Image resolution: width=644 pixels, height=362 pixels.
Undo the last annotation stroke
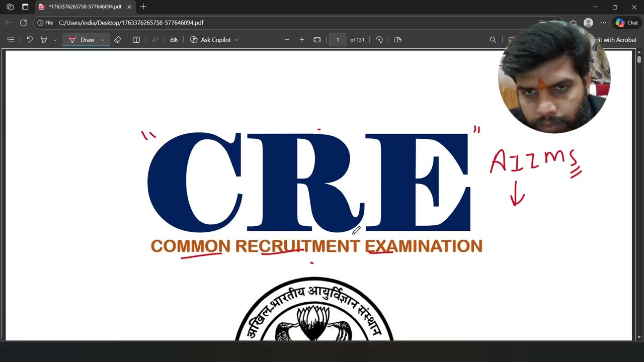click(x=30, y=40)
